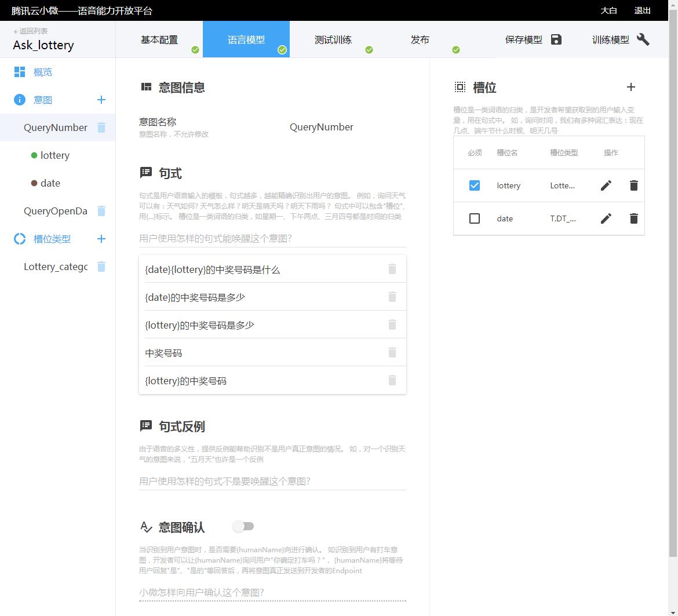Open the 基本配置 tab
Image resolution: width=678 pixels, height=616 pixels.
coord(159,39)
